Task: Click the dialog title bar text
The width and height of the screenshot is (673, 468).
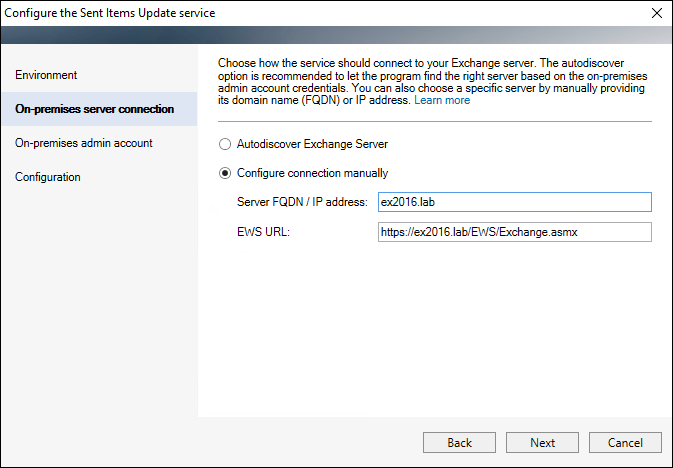Action: tap(110, 13)
